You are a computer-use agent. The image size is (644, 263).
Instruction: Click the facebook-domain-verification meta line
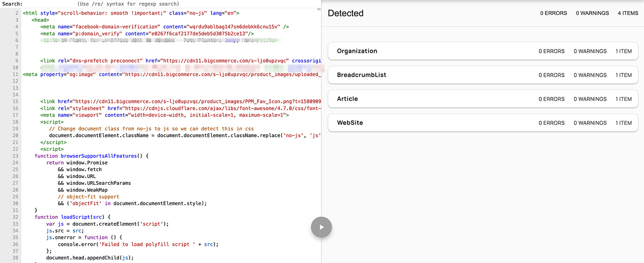(164, 27)
